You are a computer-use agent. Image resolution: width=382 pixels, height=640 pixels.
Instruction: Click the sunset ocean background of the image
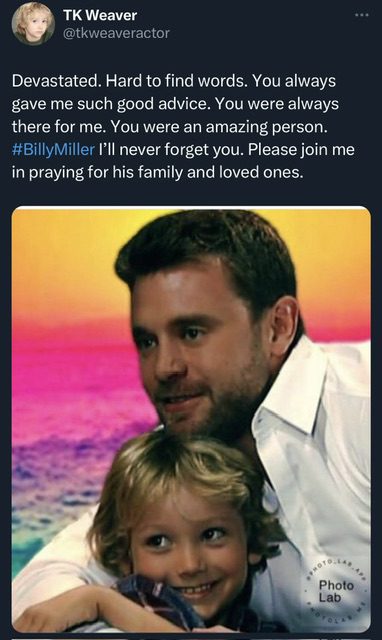click(73, 408)
